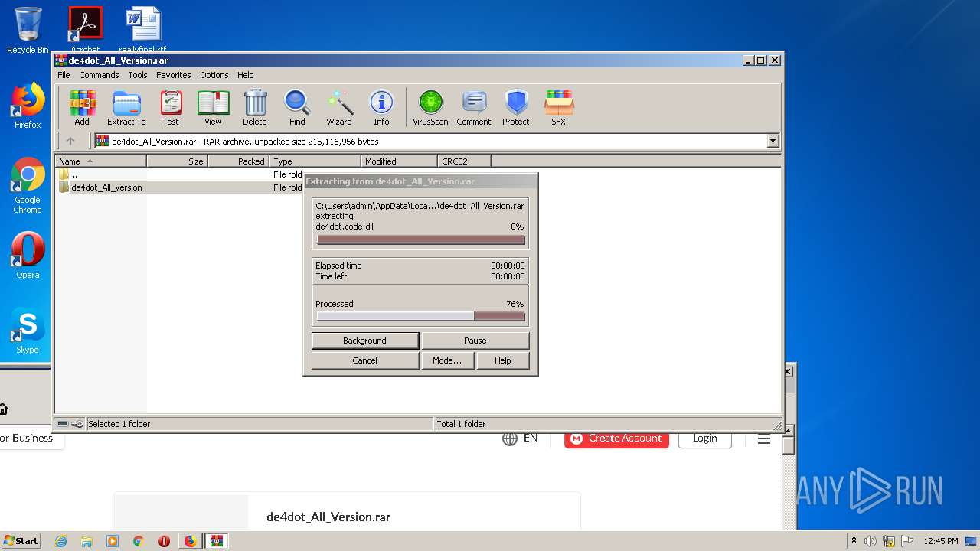The width and height of the screenshot is (980, 551).
Task: Click the volume speaker tray icon
Action: click(x=871, y=541)
